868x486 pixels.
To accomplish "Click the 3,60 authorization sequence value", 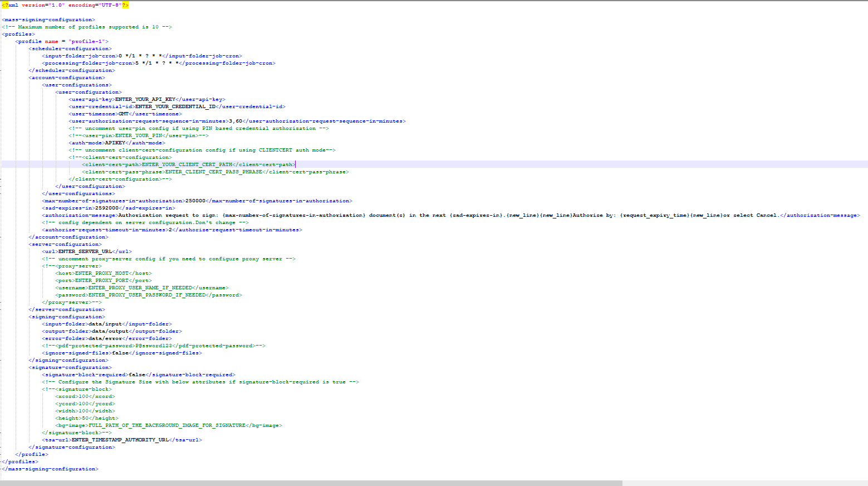I will coord(236,121).
